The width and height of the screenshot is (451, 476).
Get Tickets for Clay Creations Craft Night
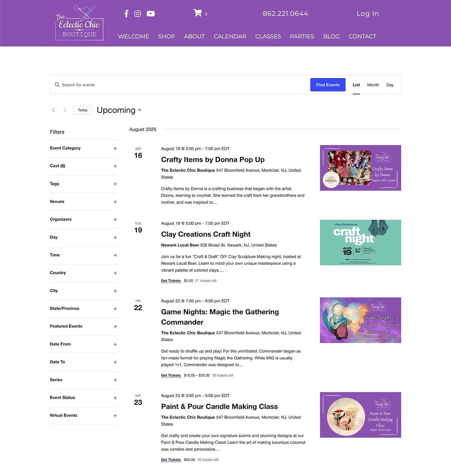pos(171,281)
